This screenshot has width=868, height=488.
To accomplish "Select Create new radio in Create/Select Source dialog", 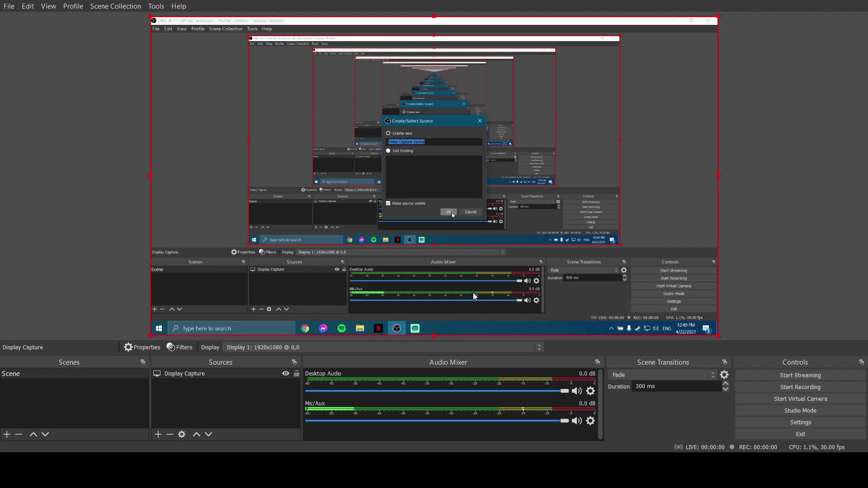I will (x=388, y=133).
